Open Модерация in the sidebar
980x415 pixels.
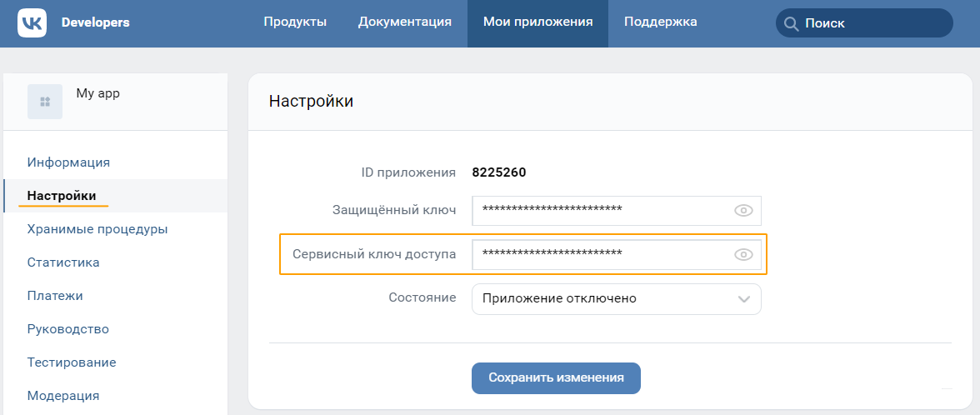coord(63,396)
